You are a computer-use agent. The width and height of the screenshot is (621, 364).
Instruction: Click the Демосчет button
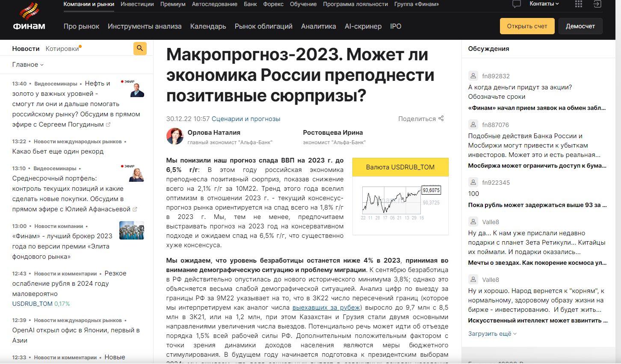[580, 26]
